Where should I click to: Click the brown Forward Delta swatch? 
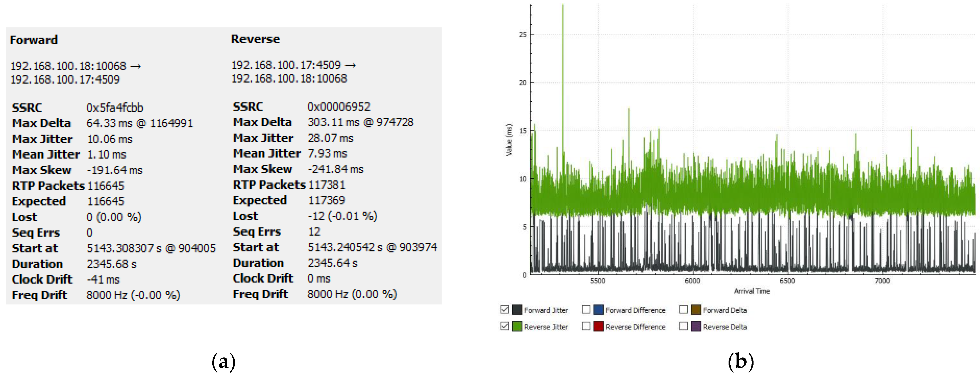click(696, 310)
